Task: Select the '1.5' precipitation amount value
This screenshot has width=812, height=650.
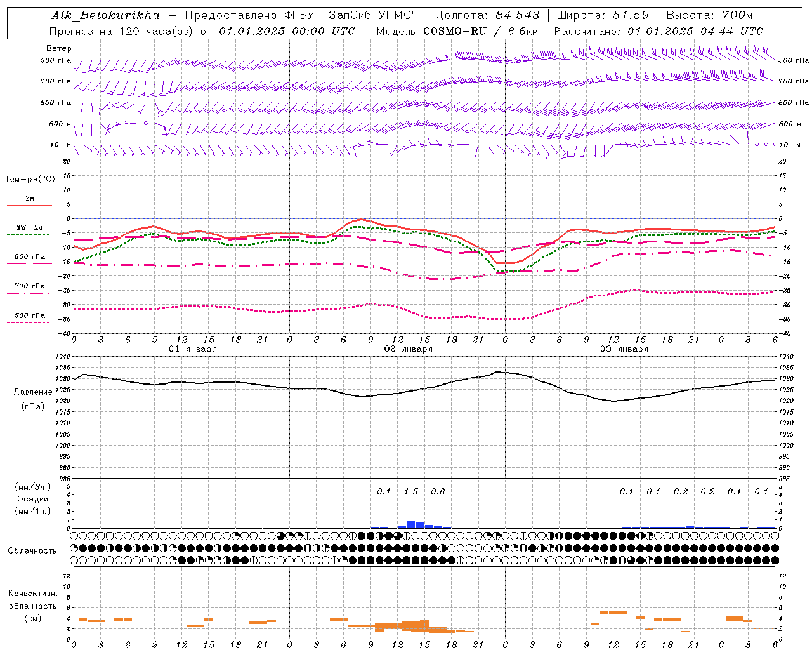Action: [x=411, y=492]
